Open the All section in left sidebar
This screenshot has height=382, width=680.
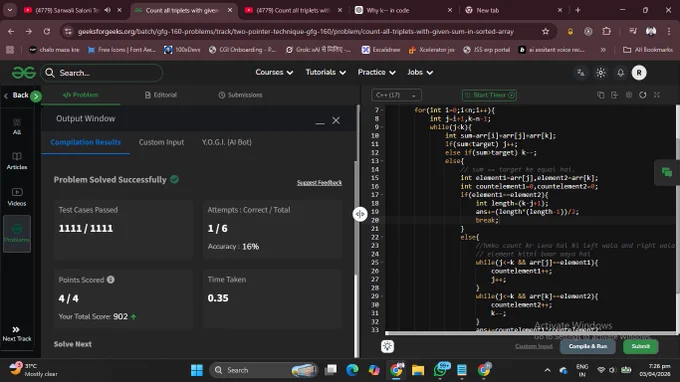click(16, 127)
